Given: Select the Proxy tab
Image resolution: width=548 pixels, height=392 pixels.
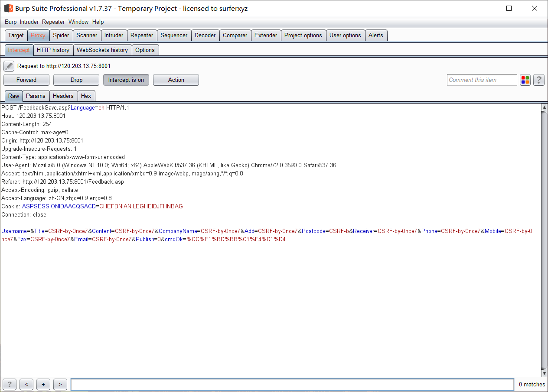Looking at the screenshot, I should point(38,36).
